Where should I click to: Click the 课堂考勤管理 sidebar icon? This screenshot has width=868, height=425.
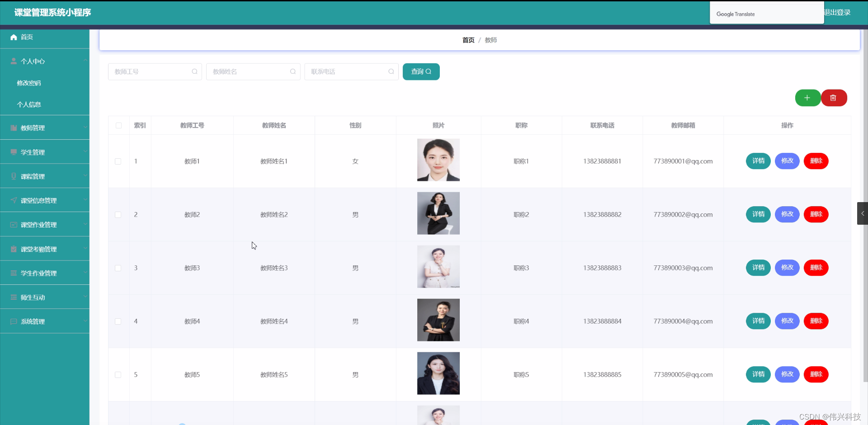point(13,249)
